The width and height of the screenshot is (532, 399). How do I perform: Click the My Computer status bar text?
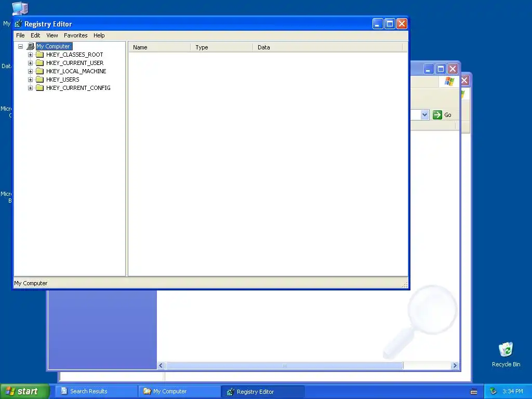pyautogui.click(x=31, y=283)
